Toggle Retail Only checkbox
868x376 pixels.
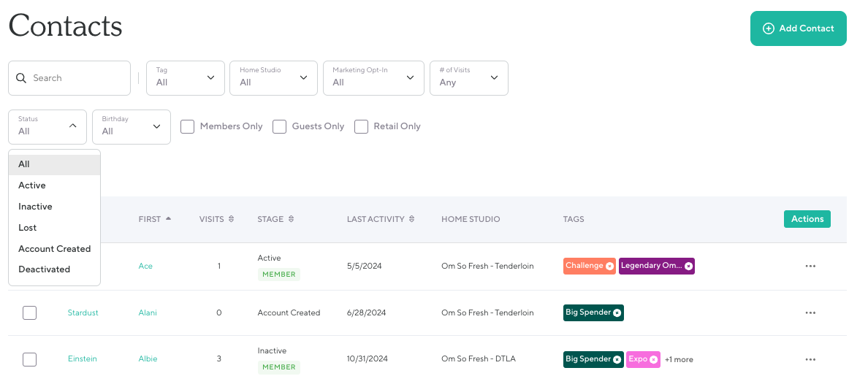(361, 126)
